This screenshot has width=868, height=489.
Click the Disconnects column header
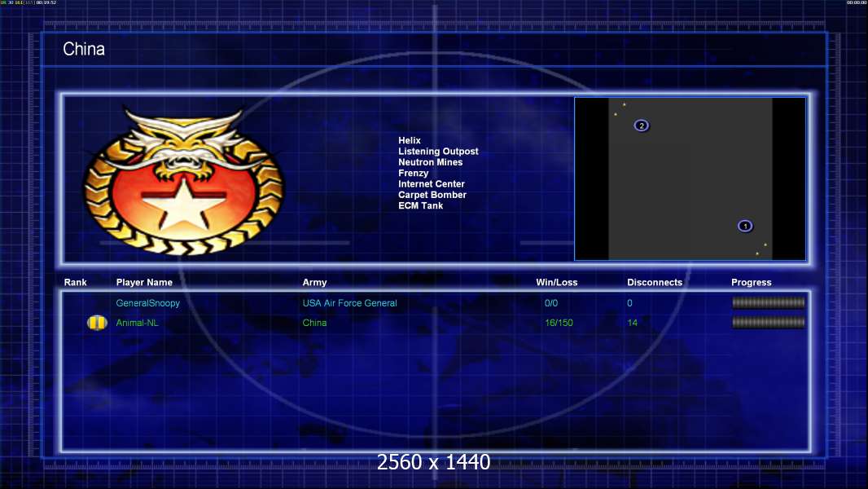pos(655,283)
